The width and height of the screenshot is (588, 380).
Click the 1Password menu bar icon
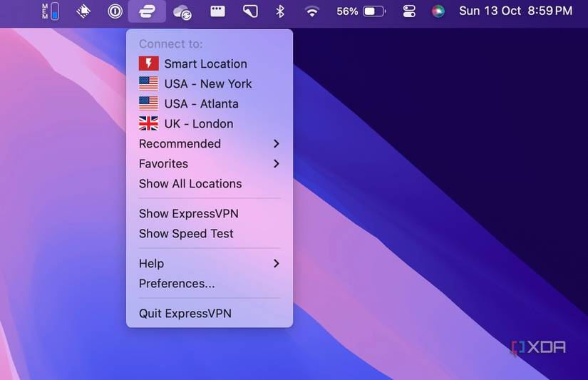[x=115, y=11]
